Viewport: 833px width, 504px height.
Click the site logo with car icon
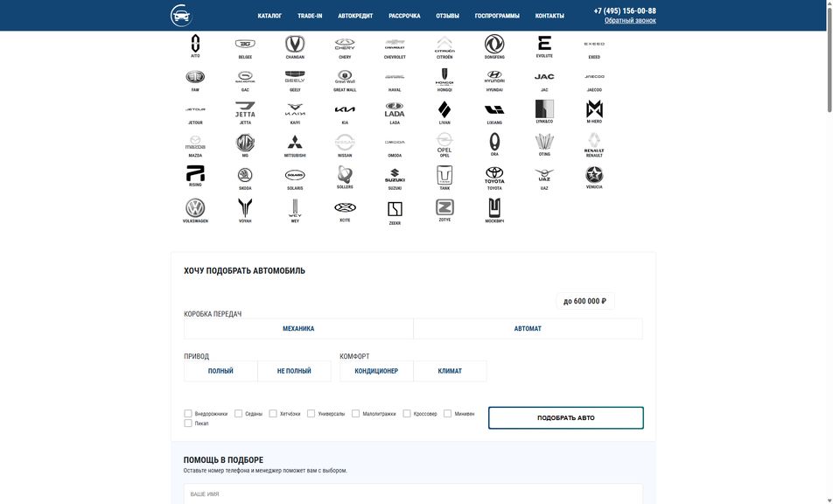[x=181, y=16]
